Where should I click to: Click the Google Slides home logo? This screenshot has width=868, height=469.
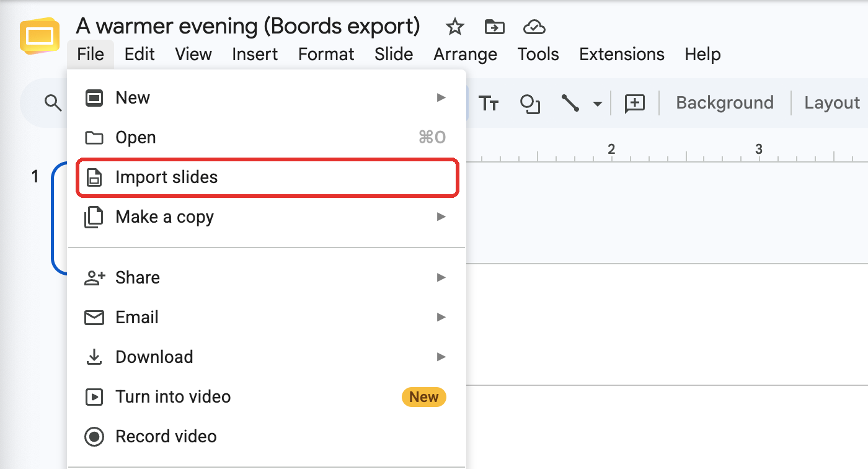pos(40,37)
